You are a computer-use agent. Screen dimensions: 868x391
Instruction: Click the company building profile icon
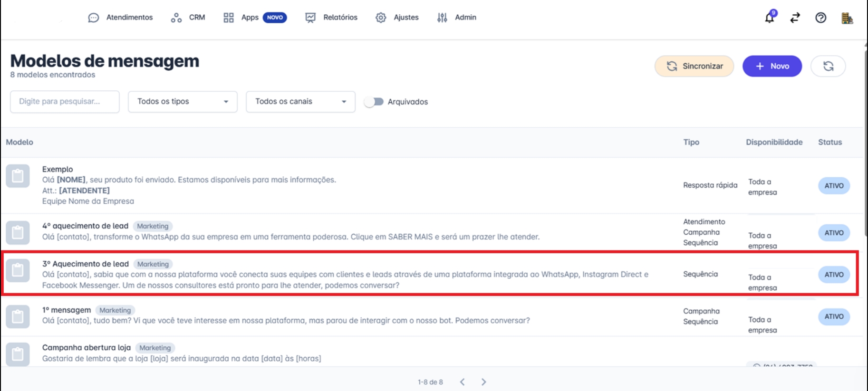(847, 19)
